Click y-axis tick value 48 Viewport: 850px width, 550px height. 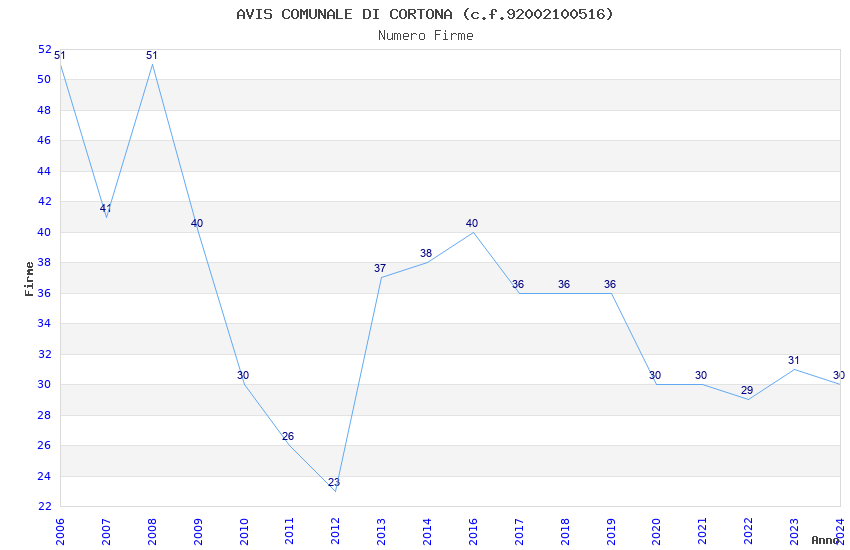click(44, 111)
